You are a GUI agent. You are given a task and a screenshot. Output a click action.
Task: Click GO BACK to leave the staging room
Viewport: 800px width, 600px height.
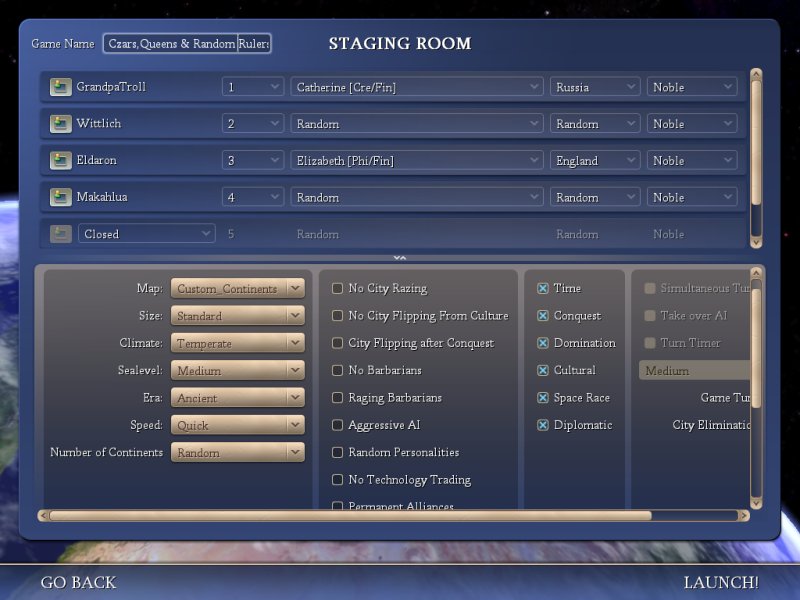point(78,582)
